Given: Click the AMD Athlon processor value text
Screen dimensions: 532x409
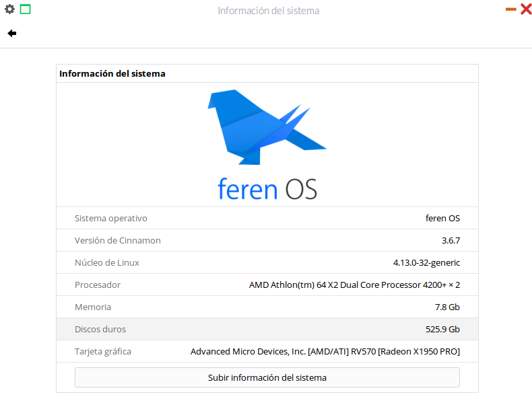Looking at the screenshot, I should (x=354, y=285).
